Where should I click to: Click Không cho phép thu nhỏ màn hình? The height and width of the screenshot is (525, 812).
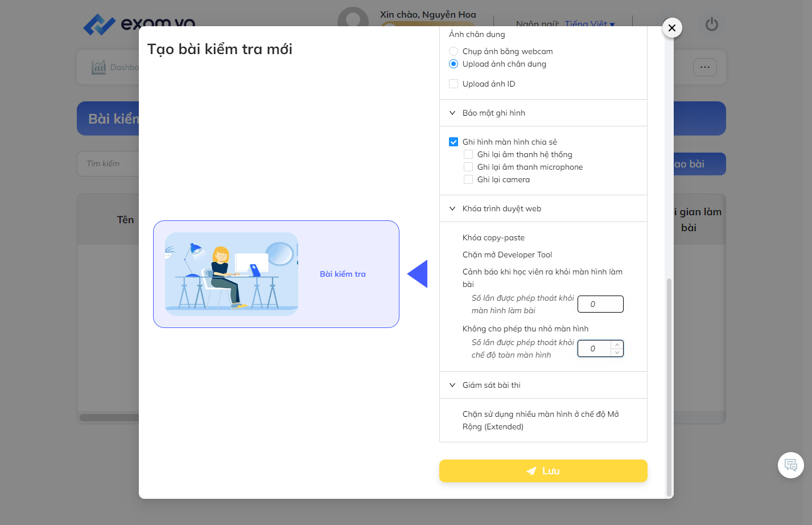[525, 329]
